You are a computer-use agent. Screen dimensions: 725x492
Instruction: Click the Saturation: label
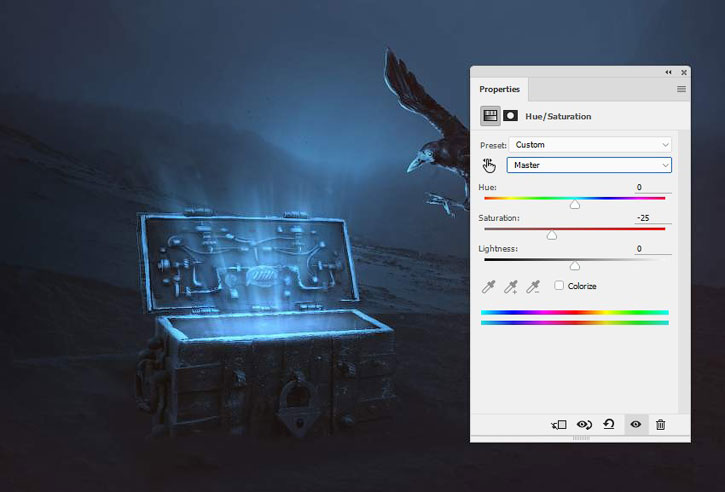coord(499,218)
